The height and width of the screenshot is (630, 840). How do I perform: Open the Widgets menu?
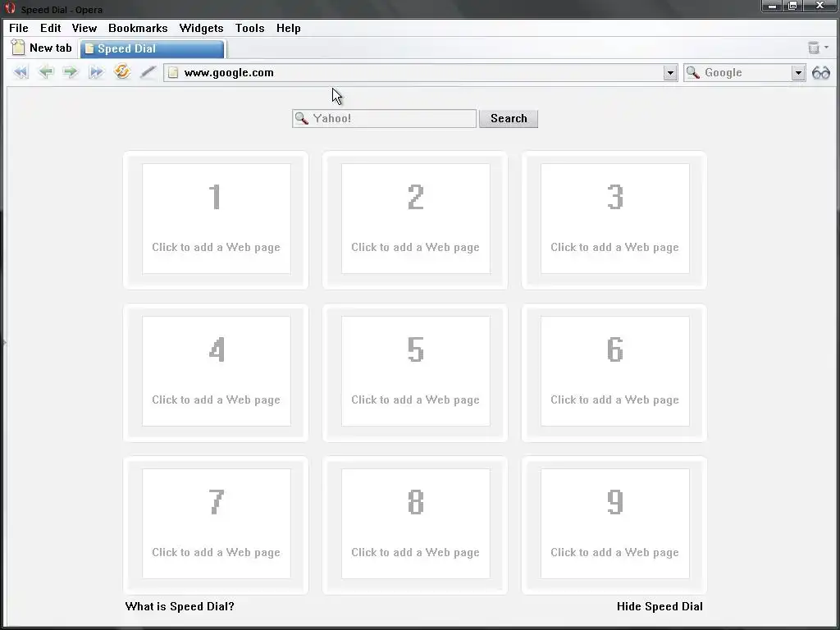[201, 28]
